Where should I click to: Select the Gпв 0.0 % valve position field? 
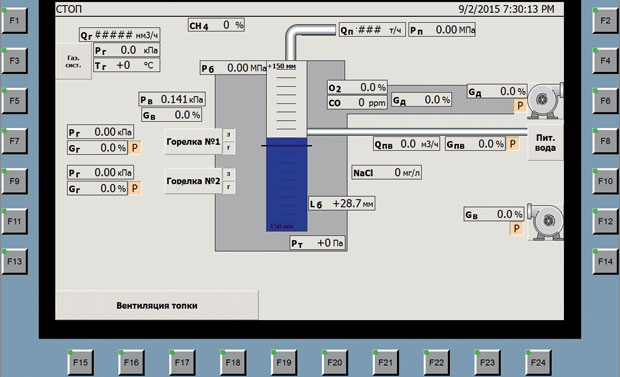coord(476,144)
